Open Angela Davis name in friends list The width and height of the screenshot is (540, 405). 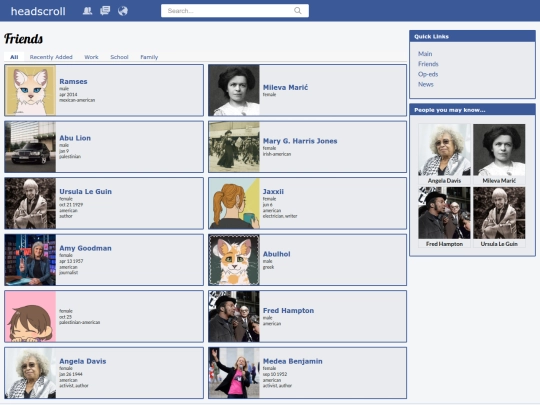[x=83, y=361]
